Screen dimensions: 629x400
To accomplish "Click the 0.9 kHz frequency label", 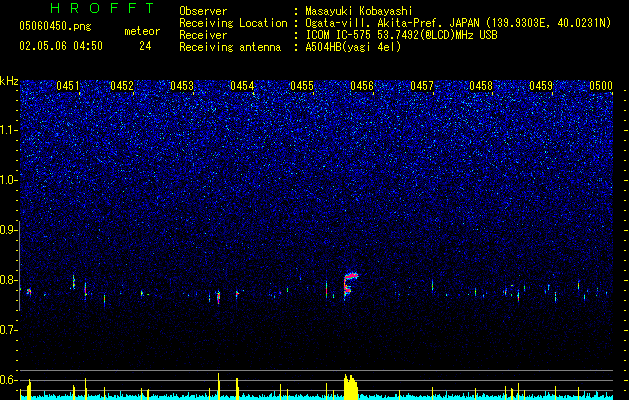I will point(8,230).
